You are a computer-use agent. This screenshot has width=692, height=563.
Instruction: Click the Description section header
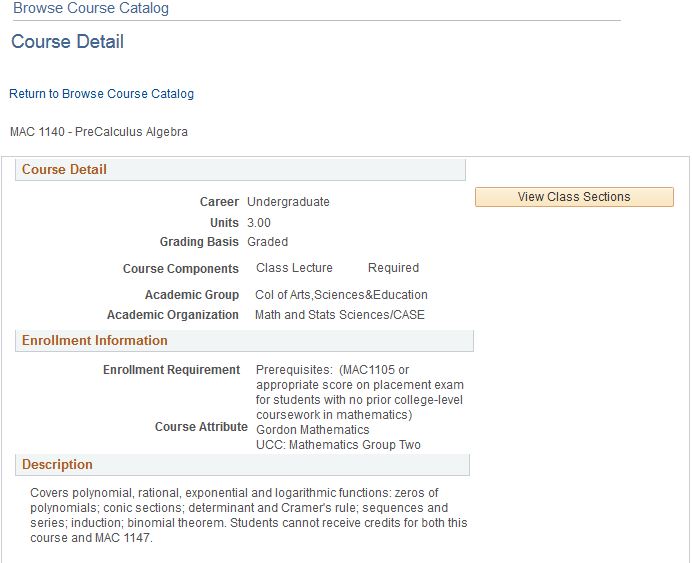pos(242,465)
